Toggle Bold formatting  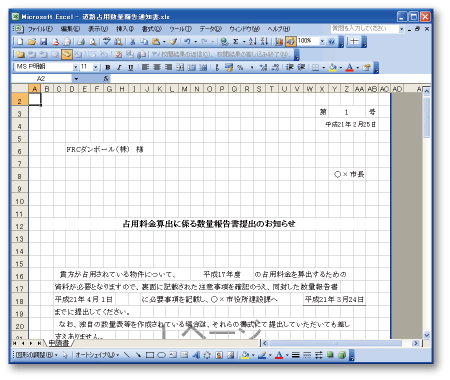pyautogui.click(x=108, y=68)
